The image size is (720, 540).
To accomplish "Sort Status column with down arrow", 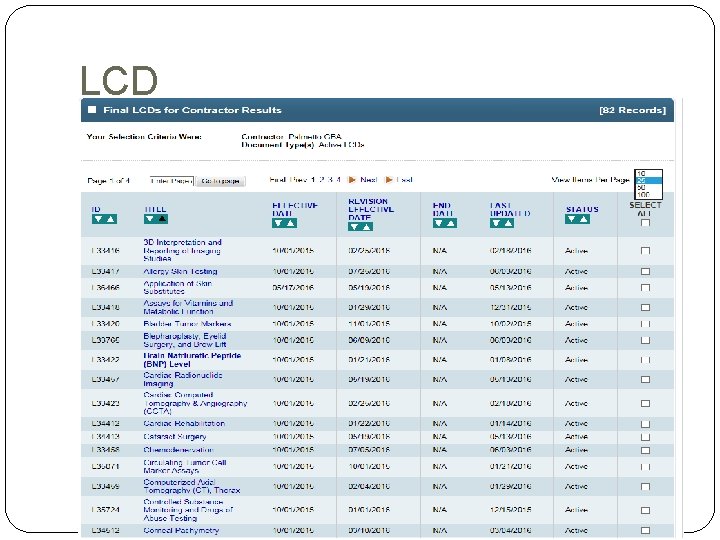I will (571, 219).
